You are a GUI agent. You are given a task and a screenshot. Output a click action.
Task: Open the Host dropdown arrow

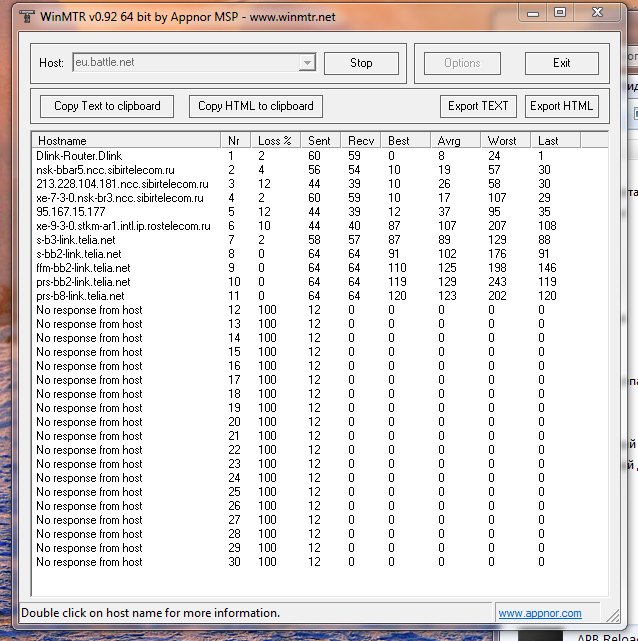307,63
